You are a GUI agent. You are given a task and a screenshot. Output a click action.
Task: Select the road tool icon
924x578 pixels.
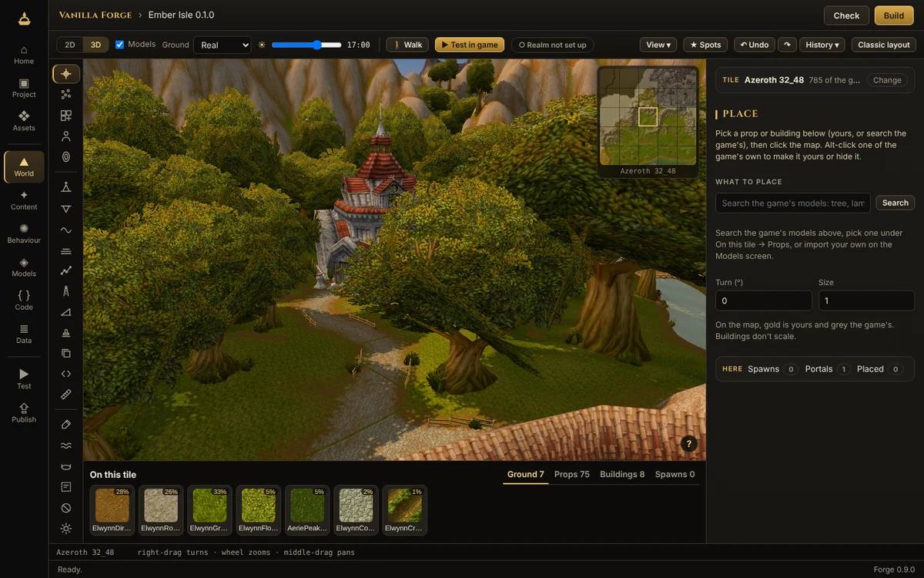click(x=66, y=291)
